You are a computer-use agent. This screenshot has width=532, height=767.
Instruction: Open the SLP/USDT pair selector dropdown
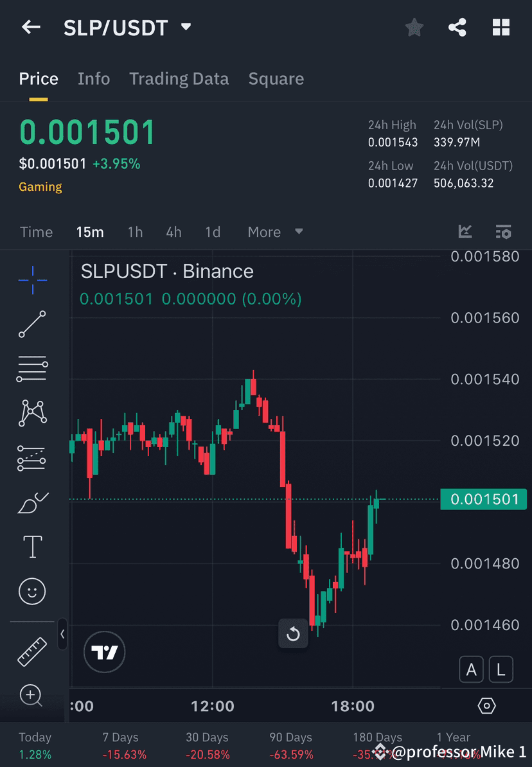185,27
